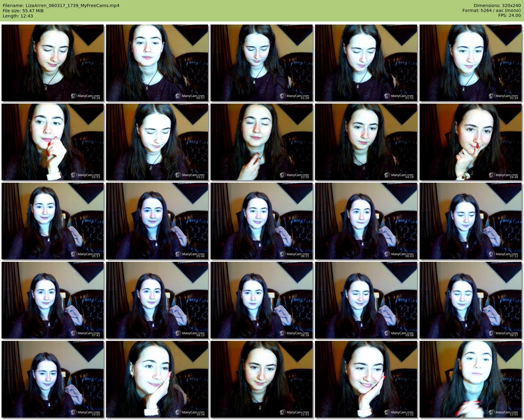Select the frame marked 10:34
Image resolution: width=524 pixels, height=420 pixels.
click(x=157, y=379)
